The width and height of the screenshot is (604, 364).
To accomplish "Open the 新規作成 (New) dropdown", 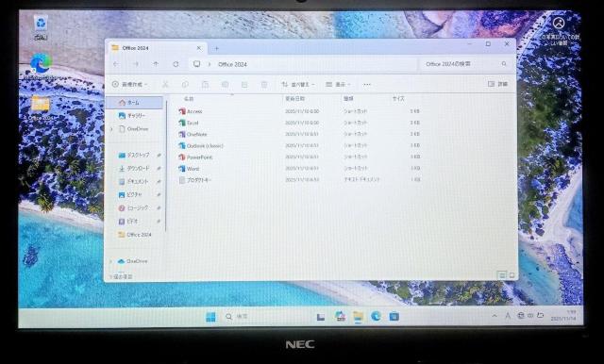I will tap(129, 84).
